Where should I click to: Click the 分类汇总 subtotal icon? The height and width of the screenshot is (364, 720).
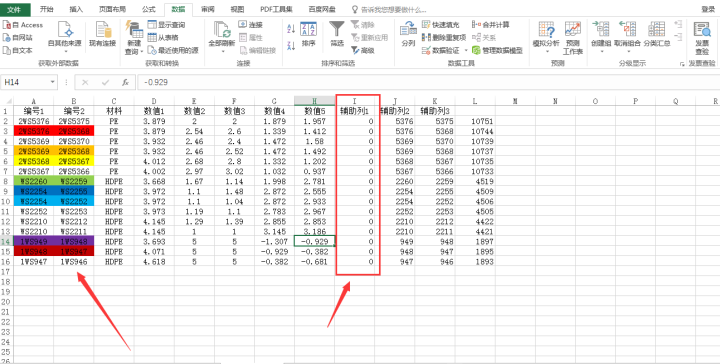click(657, 29)
